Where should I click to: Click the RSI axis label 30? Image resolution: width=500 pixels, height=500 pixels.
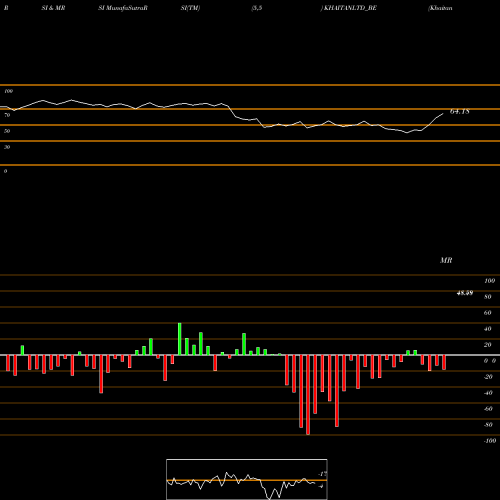point(7,147)
